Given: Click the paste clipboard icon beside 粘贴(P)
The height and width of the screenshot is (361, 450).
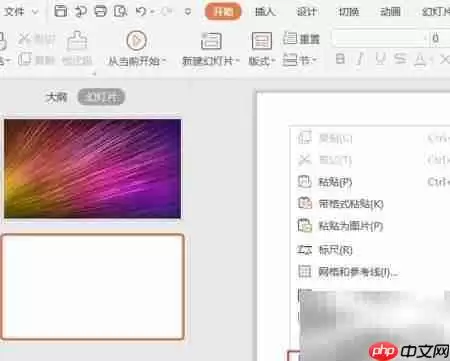Looking at the screenshot, I should (x=304, y=182).
